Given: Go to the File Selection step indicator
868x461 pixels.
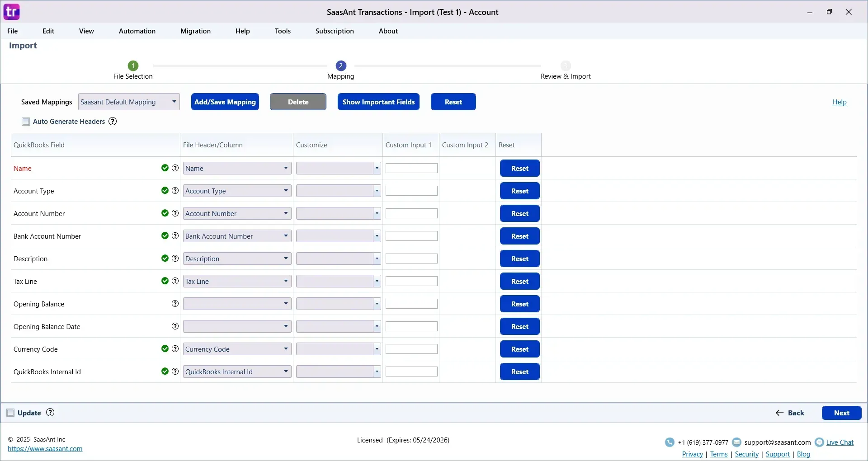Looking at the screenshot, I should pos(133,66).
